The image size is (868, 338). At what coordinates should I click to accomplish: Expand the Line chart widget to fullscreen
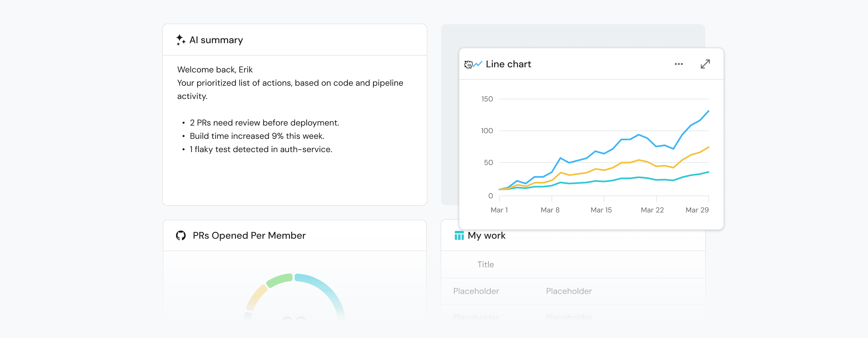(x=705, y=64)
